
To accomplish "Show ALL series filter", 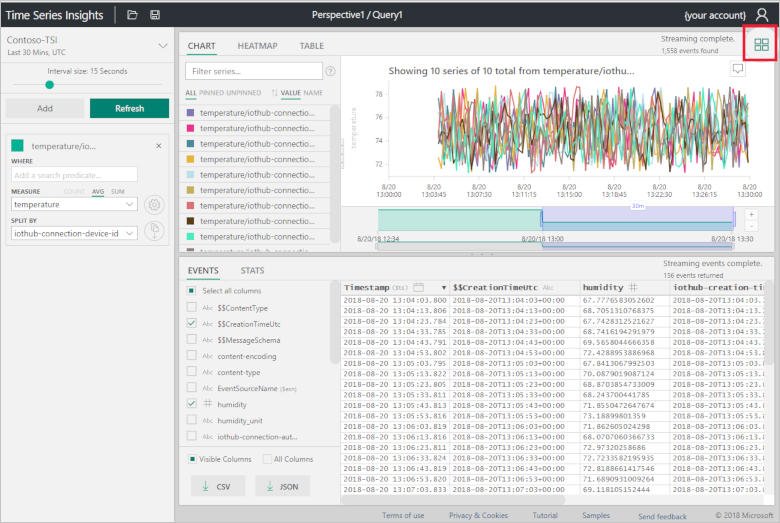I will (191, 93).
